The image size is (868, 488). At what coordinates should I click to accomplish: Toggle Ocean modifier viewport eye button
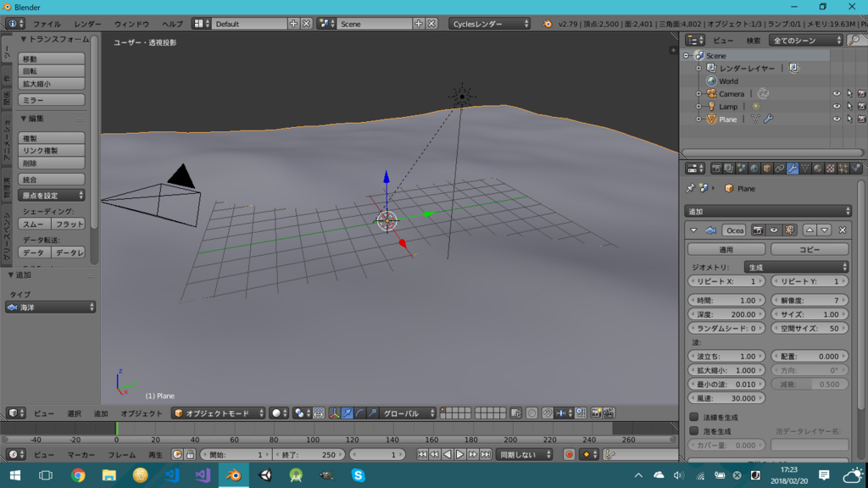coord(773,230)
